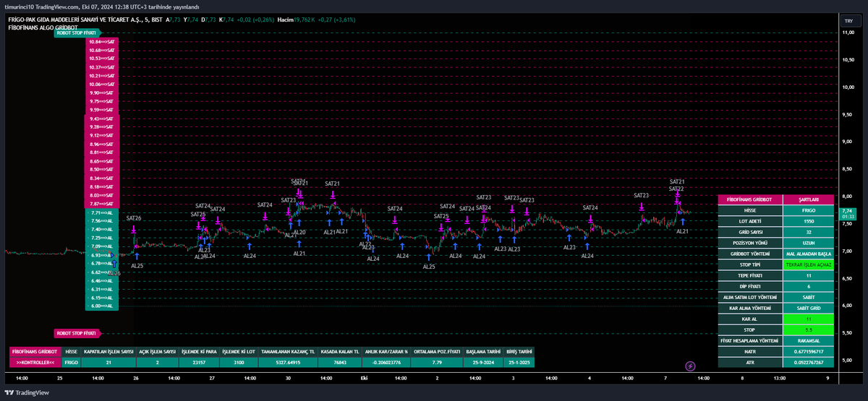Click the Eki month label on time axis

365,377
